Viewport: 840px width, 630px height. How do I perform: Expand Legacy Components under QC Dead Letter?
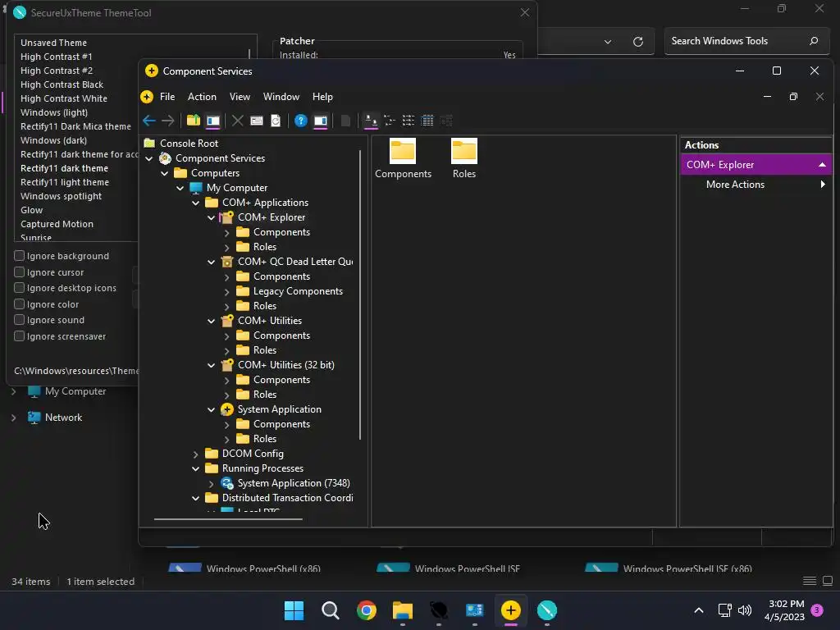point(226,292)
